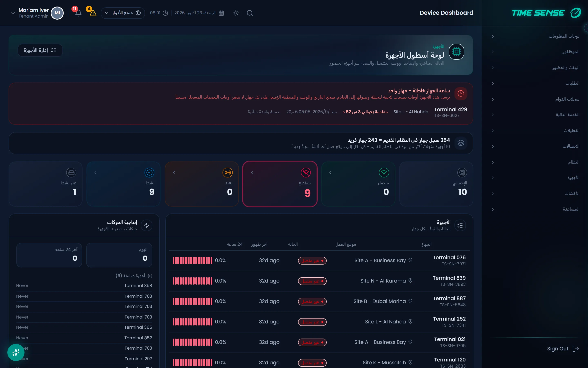The height and width of the screenshot is (368, 588).
Task: Click the غير متصل status badge for Terminal 021
Action: (312, 342)
